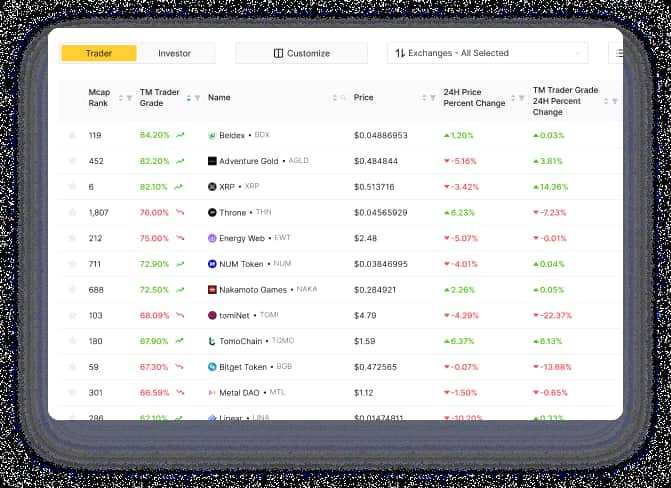The image size is (671, 488).
Task: Filter the TM Trader Grade column
Action: [x=197, y=98]
